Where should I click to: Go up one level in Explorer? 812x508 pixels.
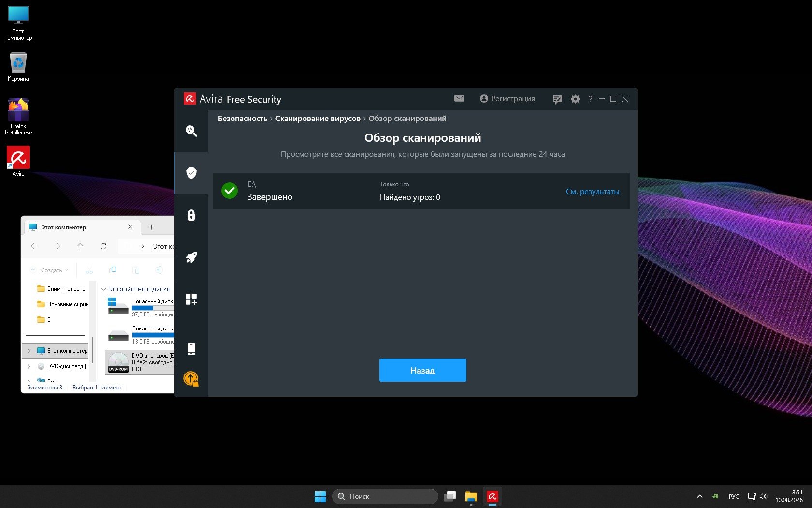(80, 246)
